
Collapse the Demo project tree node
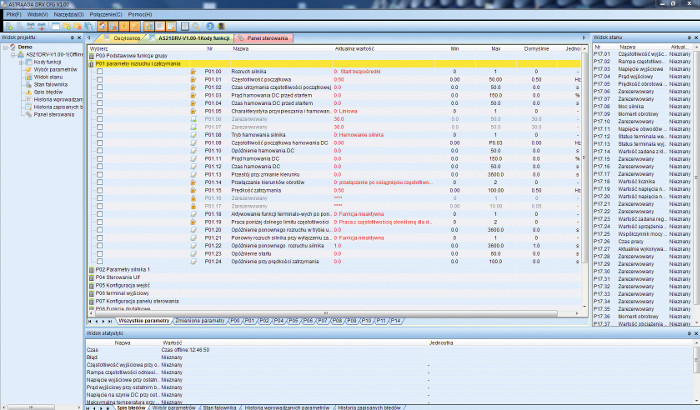coord(6,46)
